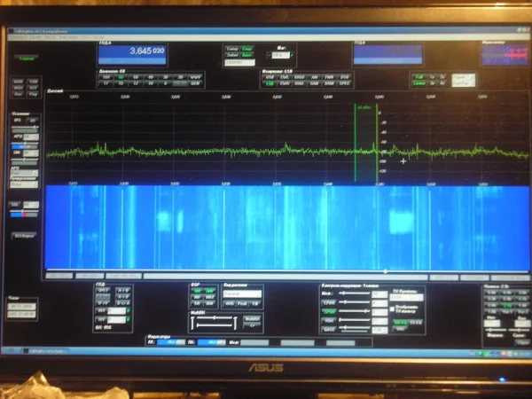532x399 pixels.
Task: Toggle the NR noise reduction button
Action: (198, 291)
